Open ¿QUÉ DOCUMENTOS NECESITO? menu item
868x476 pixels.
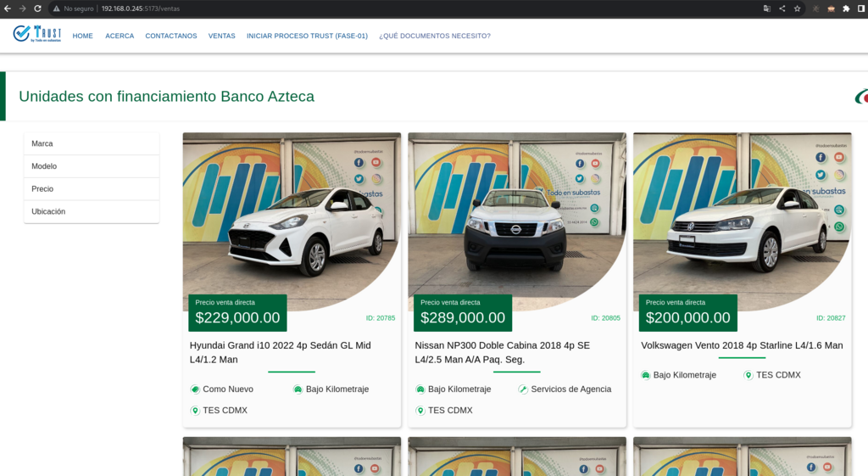coord(435,36)
